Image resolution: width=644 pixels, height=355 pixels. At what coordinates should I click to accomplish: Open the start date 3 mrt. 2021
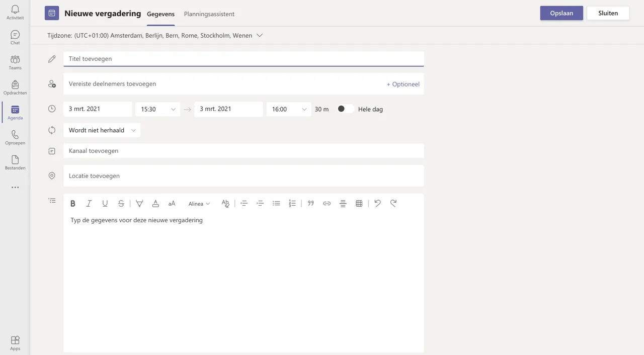tap(98, 109)
